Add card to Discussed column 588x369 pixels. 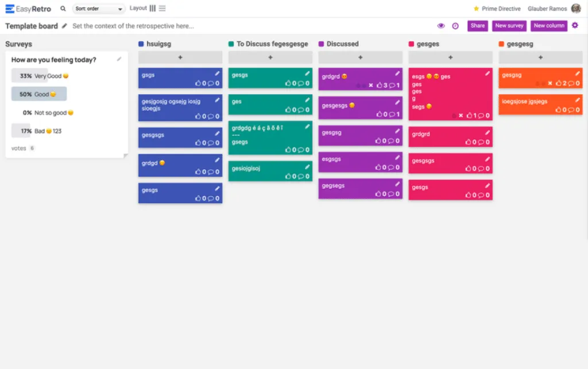tap(361, 57)
